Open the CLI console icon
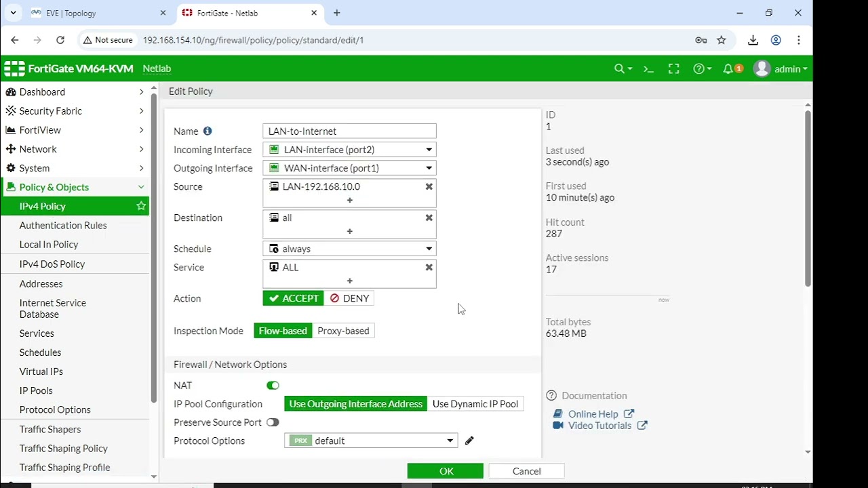868x488 pixels. click(x=648, y=68)
